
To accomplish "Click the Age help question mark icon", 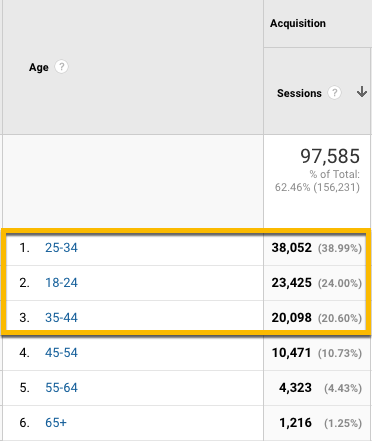I will 61,67.
